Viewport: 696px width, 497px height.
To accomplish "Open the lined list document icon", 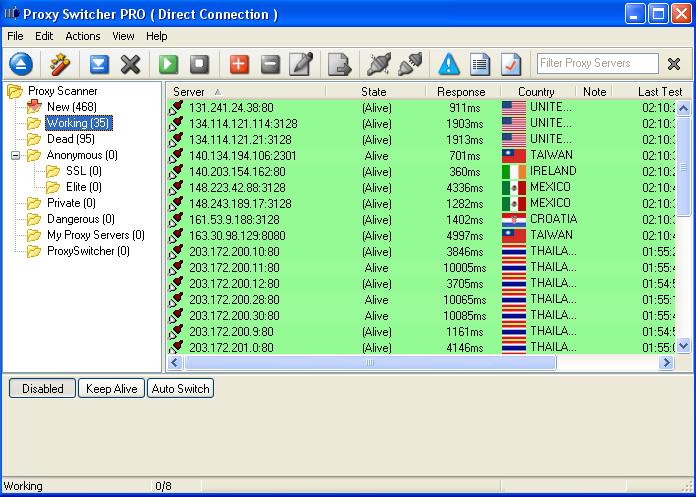I will (x=480, y=64).
